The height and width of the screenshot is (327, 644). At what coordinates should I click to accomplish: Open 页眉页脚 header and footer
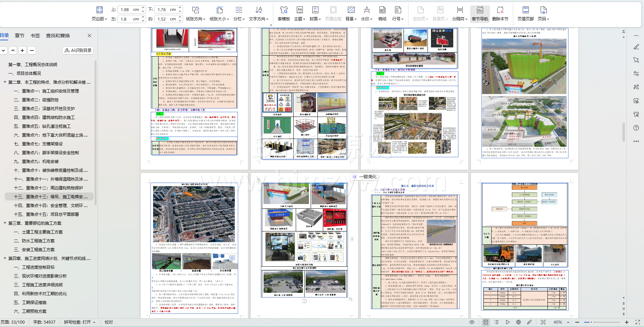(525, 14)
